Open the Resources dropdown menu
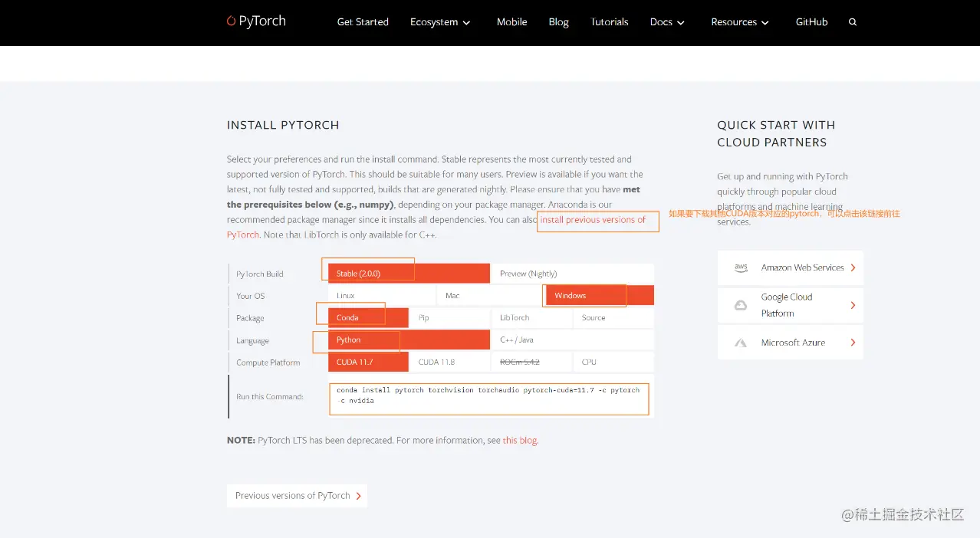The image size is (980, 538). tap(740, 22)
